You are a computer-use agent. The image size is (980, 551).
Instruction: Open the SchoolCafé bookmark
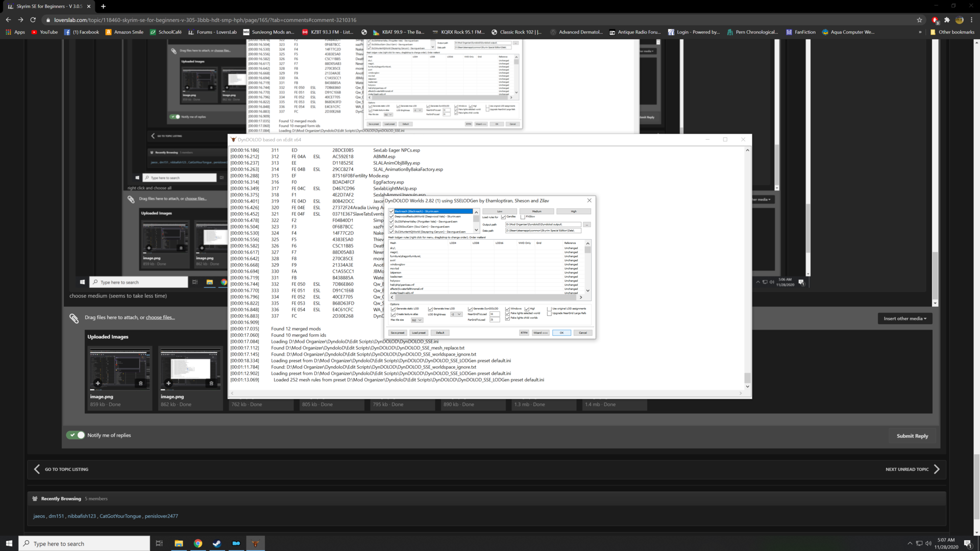[x=166, y=32]
